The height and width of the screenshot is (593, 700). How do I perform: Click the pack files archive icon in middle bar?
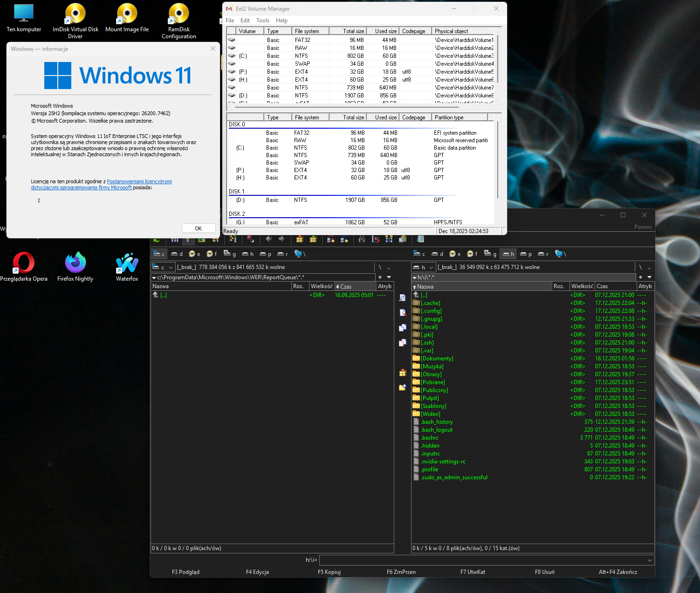[x=403, y=372]
